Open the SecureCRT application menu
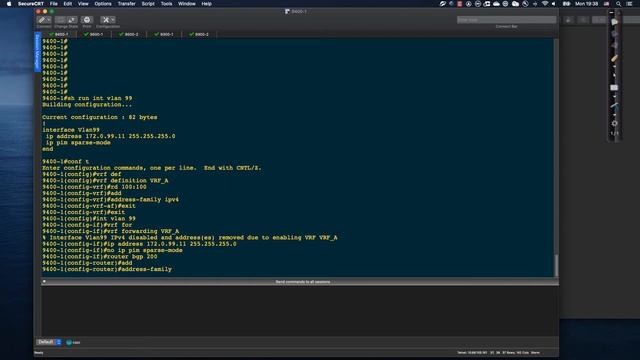640x360 pixels. click(x=31, y=4)
